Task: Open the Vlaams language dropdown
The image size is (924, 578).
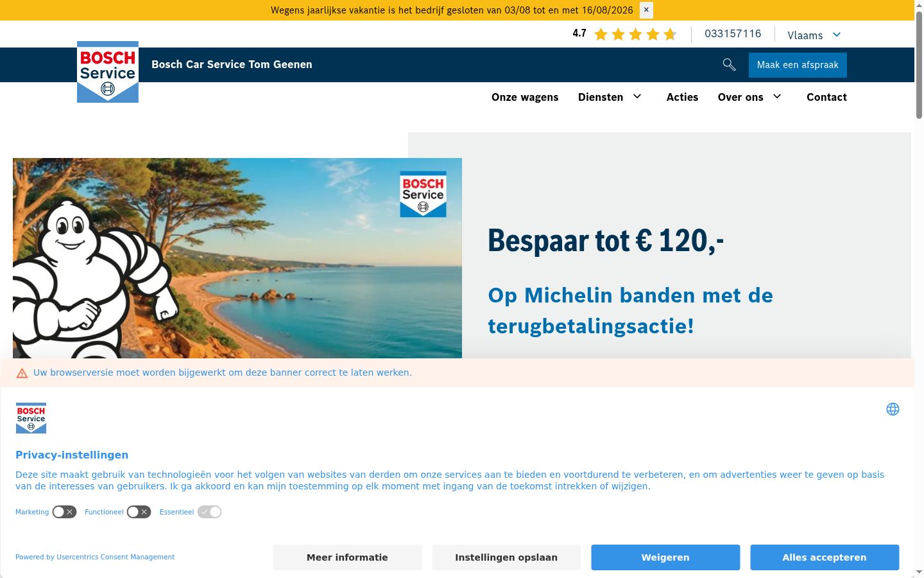Action: coord(814,35)
